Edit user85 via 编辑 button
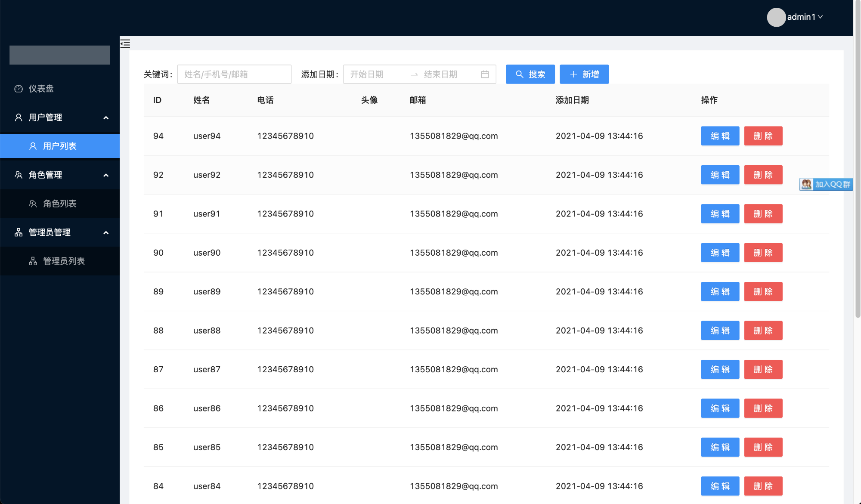Screen dimensions: 861x504 [720, 447]
